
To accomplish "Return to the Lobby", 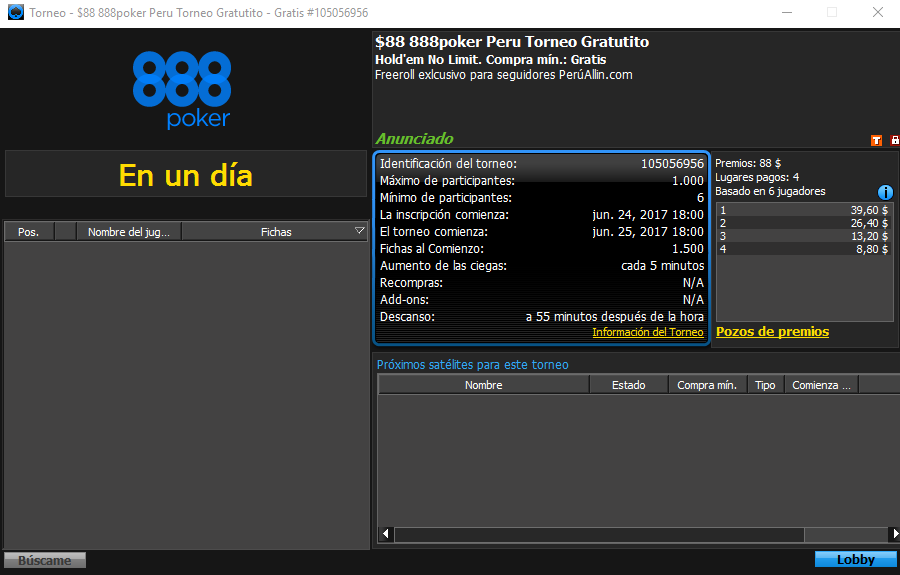I will [855, 560].
